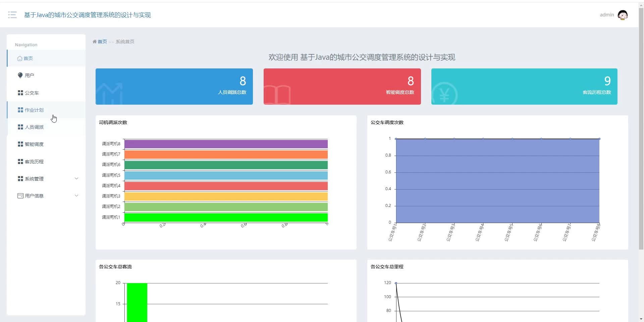Expand the 系统管理 submenu chevron
Viewport: 644px width, 322px height.
(76, 178)
